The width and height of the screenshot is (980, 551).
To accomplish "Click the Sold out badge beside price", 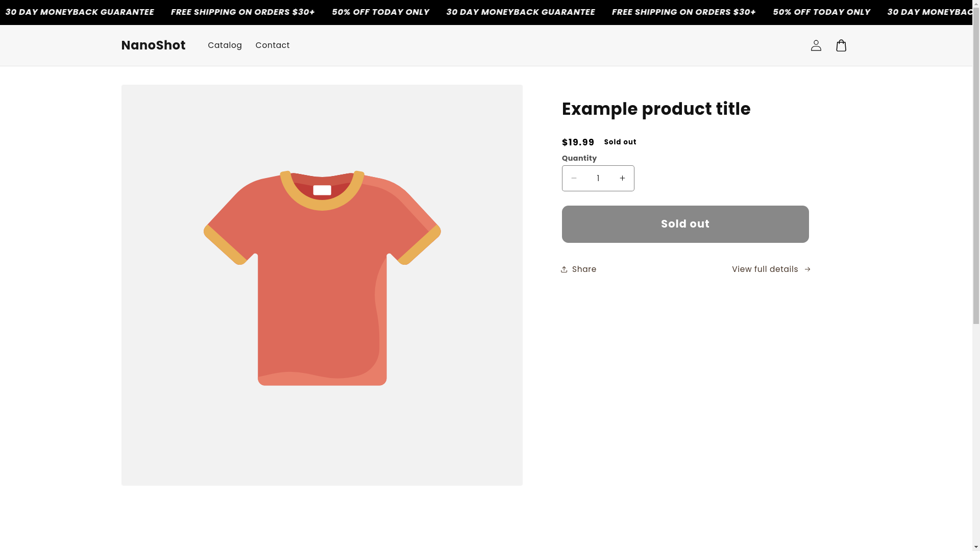I will (620, 142).
